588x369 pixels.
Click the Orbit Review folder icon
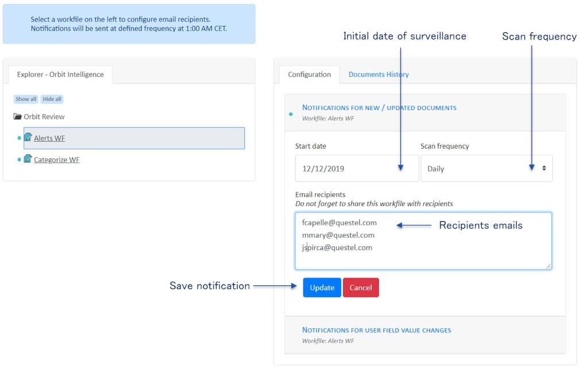click(17, 117)
